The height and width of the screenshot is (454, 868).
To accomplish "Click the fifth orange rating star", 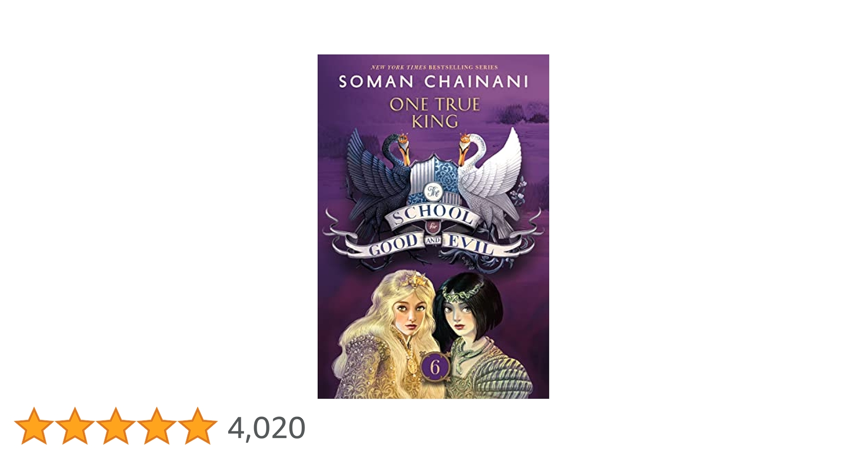I will [x=198, y=426].
